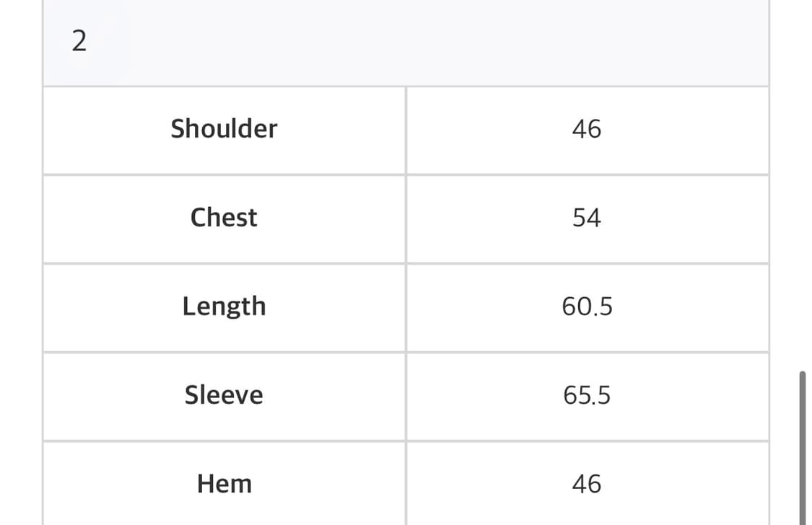Tap the word Length in the size table
Viewport: 812px width, 525px height.
pyautogui.click(x=224, y=306)
